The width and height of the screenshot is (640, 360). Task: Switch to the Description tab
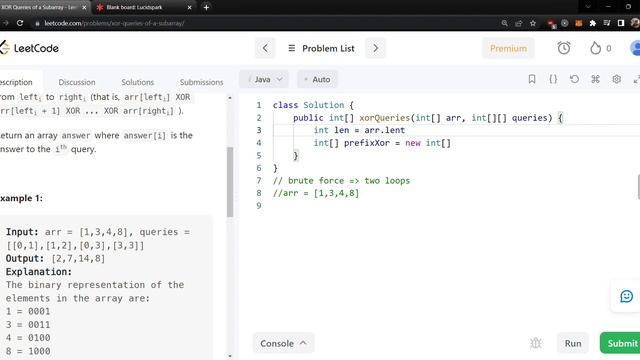(x=16, y=82)
